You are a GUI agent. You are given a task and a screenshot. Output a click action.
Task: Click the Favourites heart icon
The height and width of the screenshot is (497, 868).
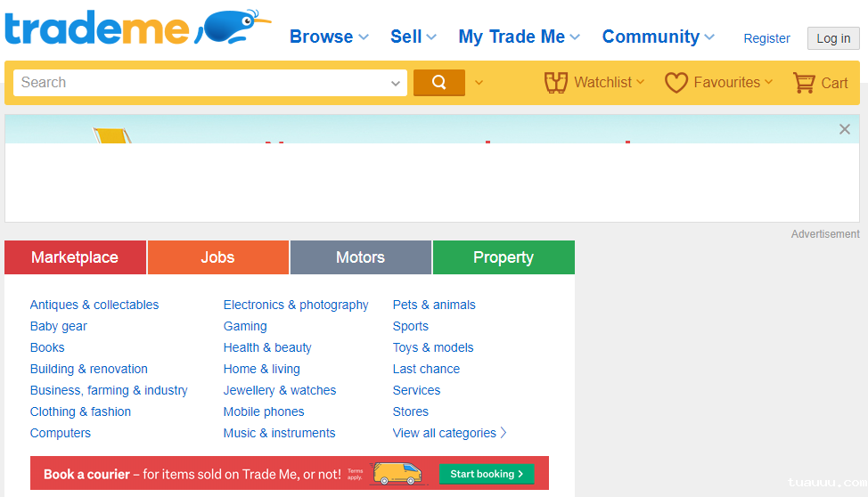(676, 83)
